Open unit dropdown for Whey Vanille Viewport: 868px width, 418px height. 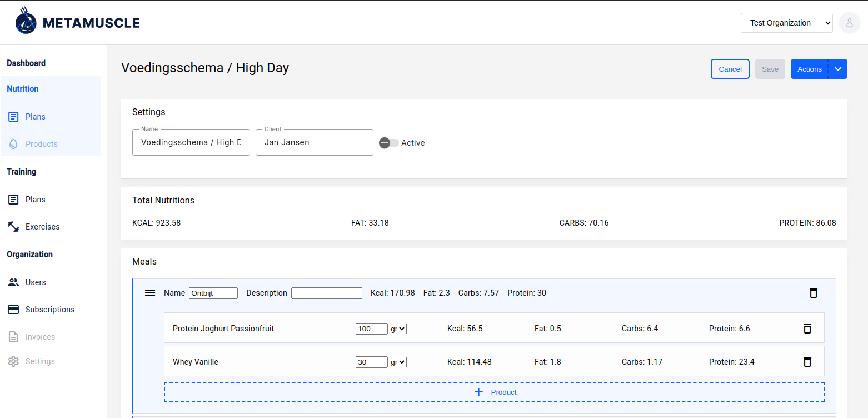pyautogui.click(x=397, y=362)
